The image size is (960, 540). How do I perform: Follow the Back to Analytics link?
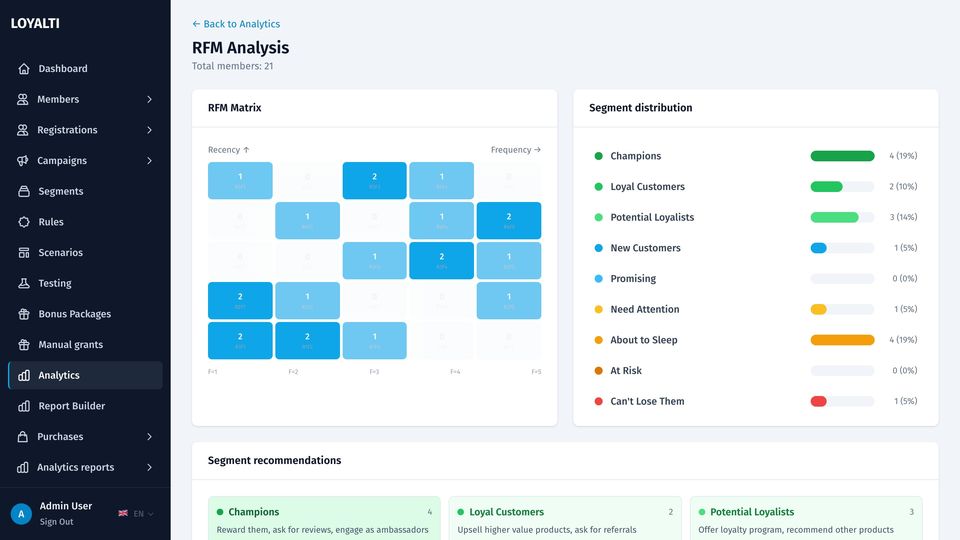pyautogui.click(x=236, y=24)
